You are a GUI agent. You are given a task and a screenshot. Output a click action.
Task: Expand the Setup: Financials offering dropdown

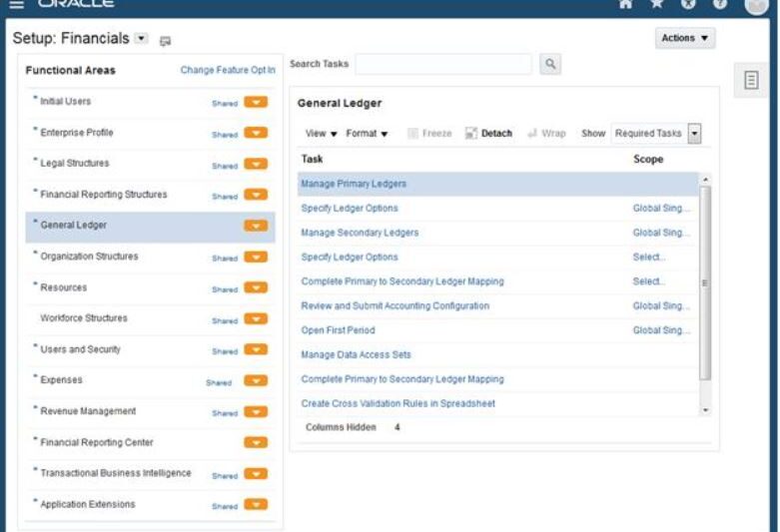pyautogui.click(x=142, y=38)
